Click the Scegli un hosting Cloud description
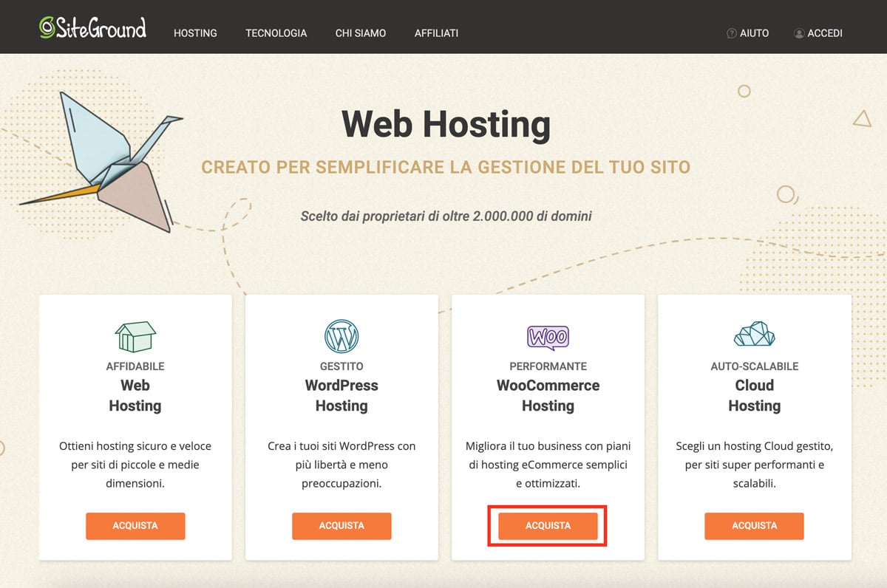Viewport: 887px width, 588px height. [754, 465]
